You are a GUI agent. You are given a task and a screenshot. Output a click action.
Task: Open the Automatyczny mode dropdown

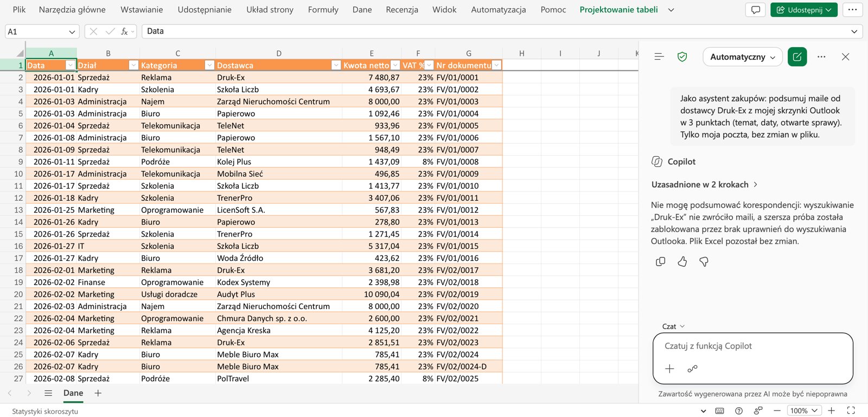click(743, 57)
